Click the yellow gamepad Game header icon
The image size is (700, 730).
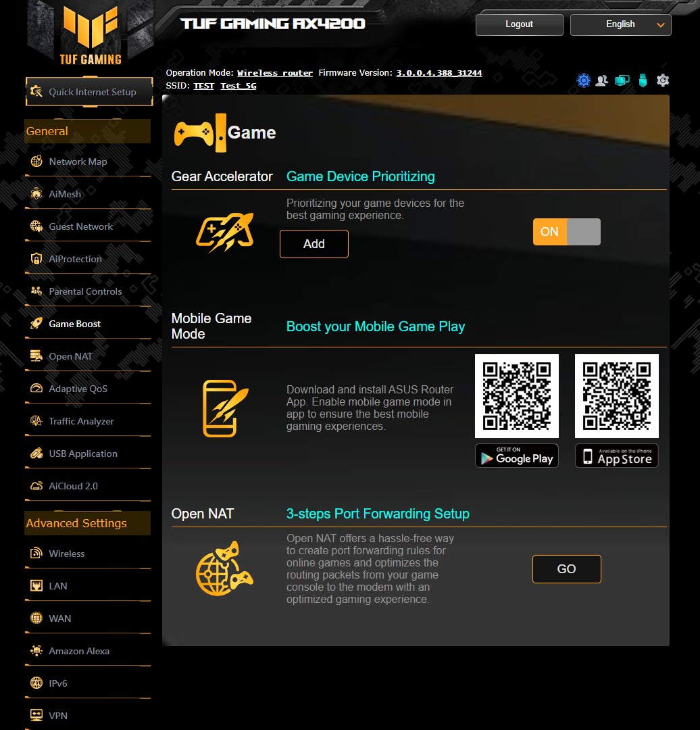click(x=200, y=133)
